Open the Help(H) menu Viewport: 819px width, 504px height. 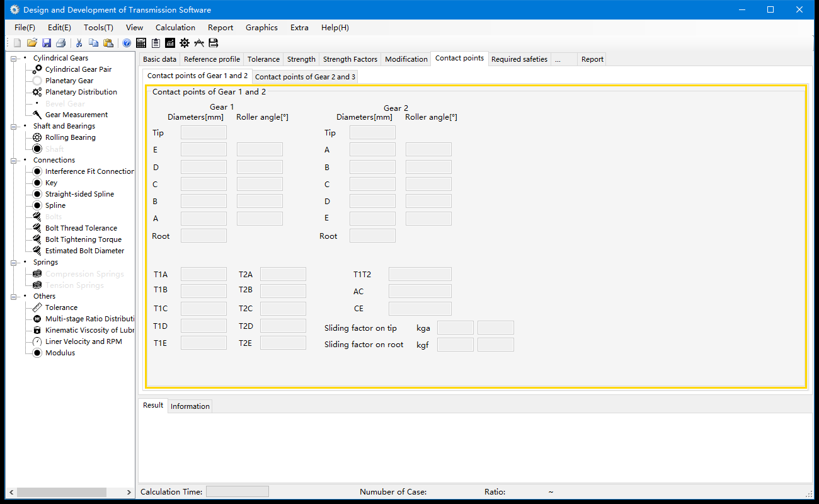[335, 28]
